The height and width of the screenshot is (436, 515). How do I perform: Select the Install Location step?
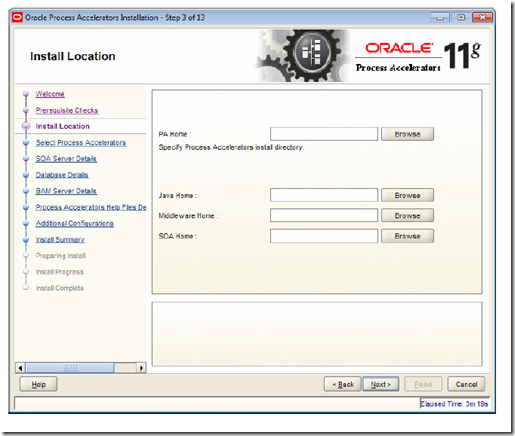pyautogui.click(x=63, y=126)
